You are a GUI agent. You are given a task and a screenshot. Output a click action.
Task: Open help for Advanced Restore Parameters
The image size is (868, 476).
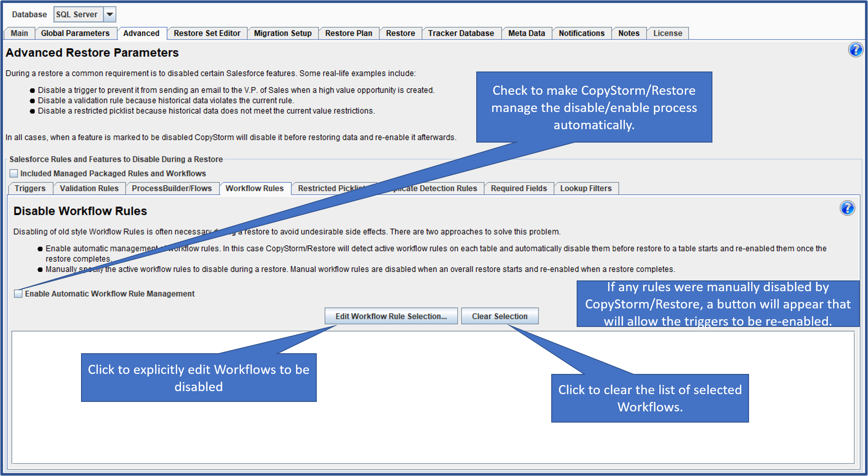pyautogui.click(x=856, y=50)
